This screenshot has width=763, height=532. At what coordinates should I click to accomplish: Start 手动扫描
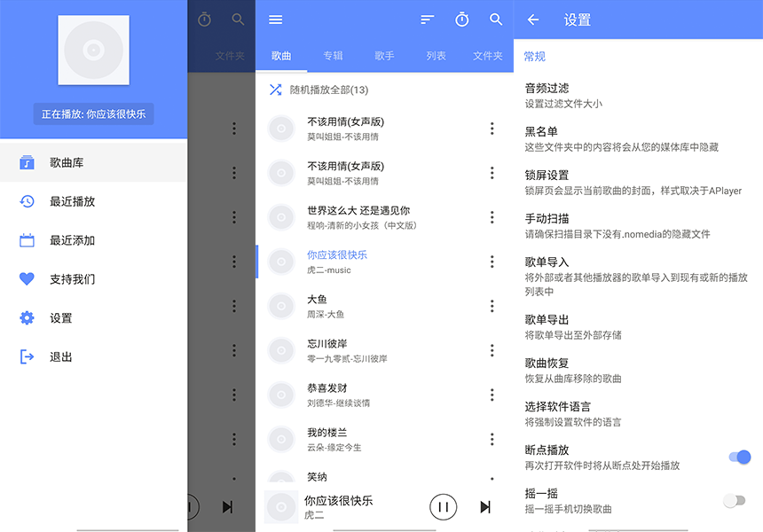(639, 225)
